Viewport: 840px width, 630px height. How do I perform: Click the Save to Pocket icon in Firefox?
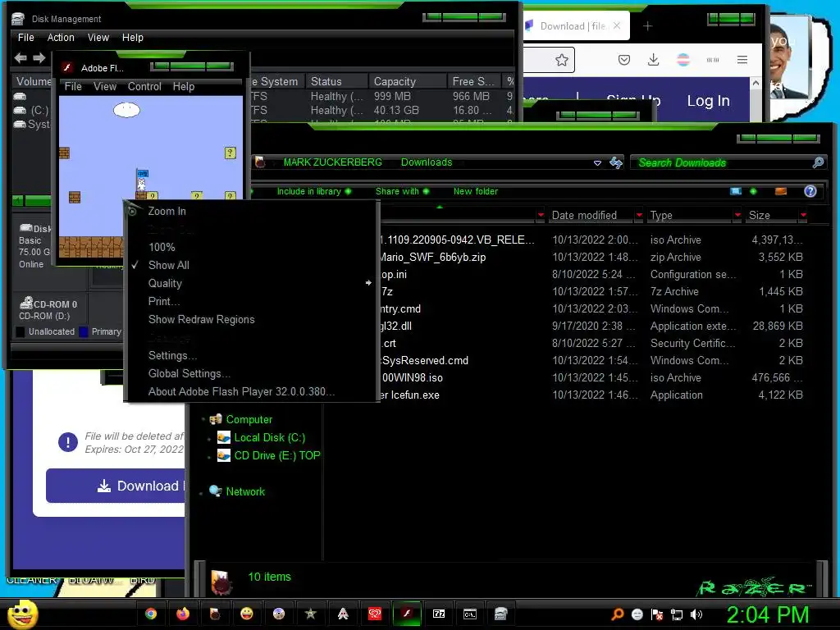tap(624, 59)
